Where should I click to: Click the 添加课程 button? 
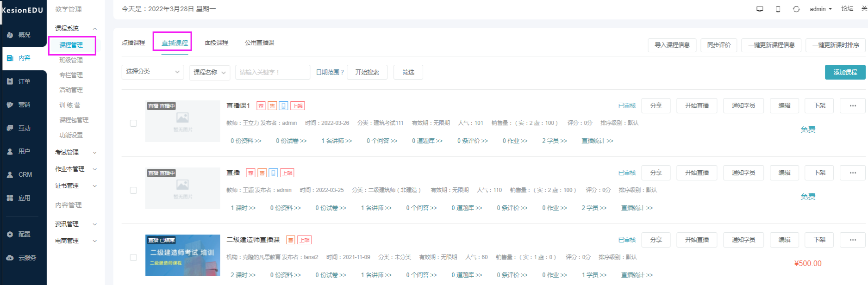tap(845, 72)
